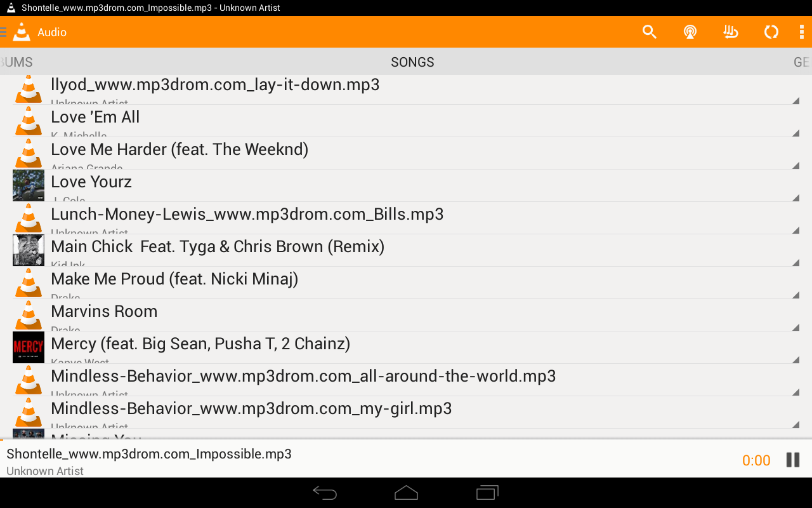Play llyod_www.mp3drom.com_lay-it-down.mp3
This screenshot has height=508, width=812.
[x=406, y=90]
